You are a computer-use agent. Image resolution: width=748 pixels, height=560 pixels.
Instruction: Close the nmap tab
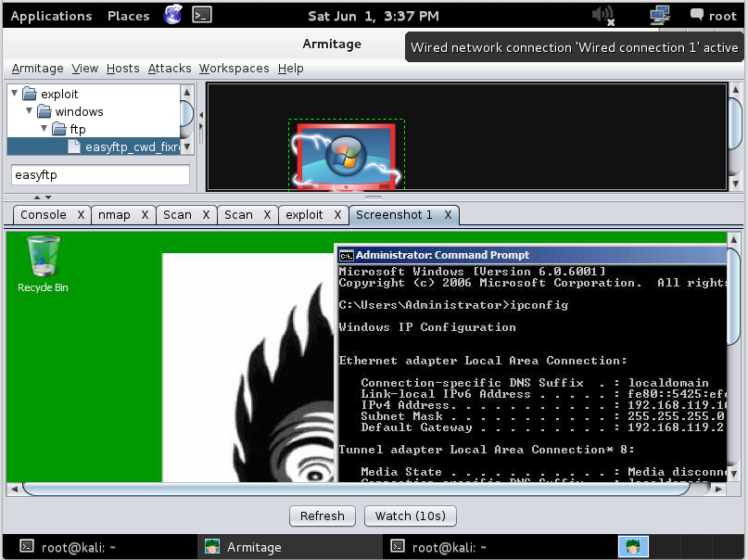click(145, 215)
